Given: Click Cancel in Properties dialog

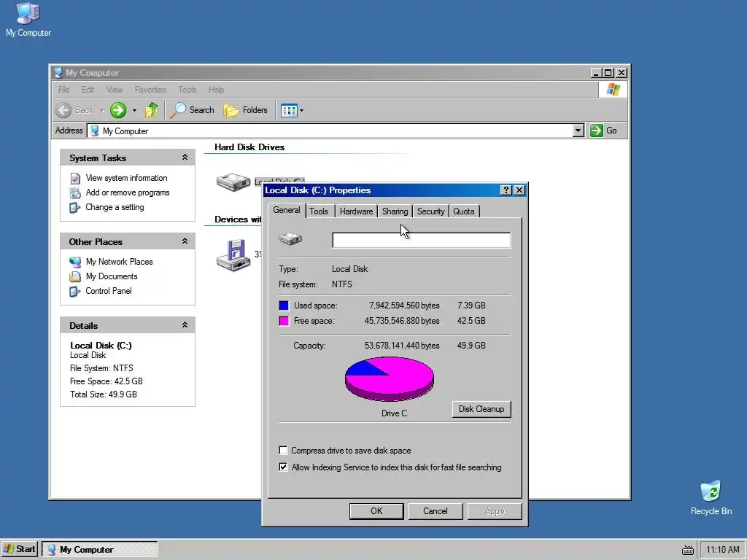Looking at the screenshot, I should [435, 511].
